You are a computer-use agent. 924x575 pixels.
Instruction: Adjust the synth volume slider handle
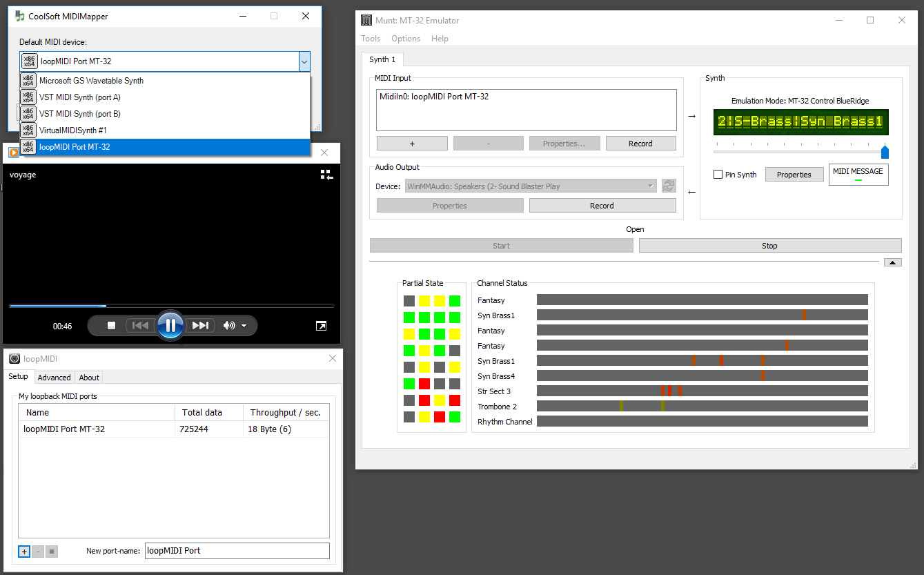click(885, 152)
